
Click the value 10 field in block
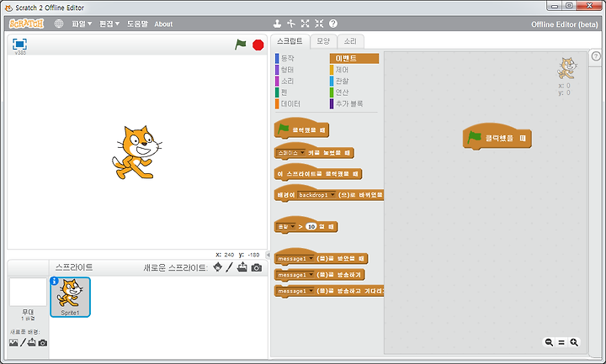pos(311,227)
